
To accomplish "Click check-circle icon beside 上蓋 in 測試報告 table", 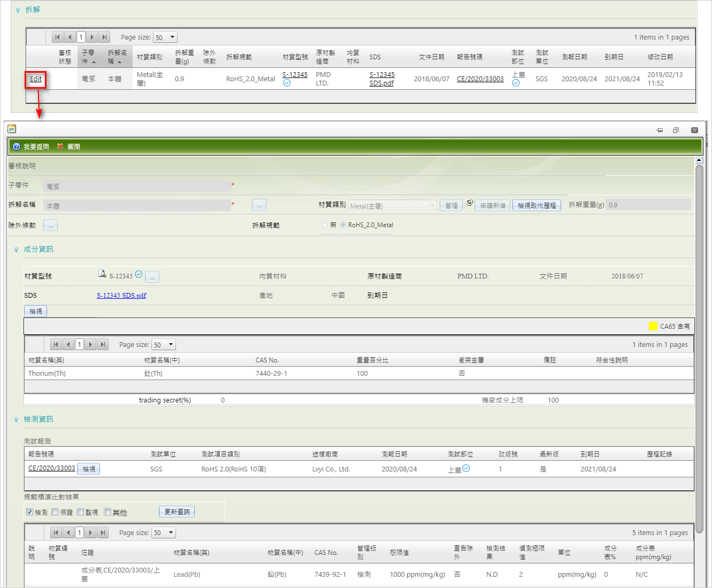I will (466, 468).
